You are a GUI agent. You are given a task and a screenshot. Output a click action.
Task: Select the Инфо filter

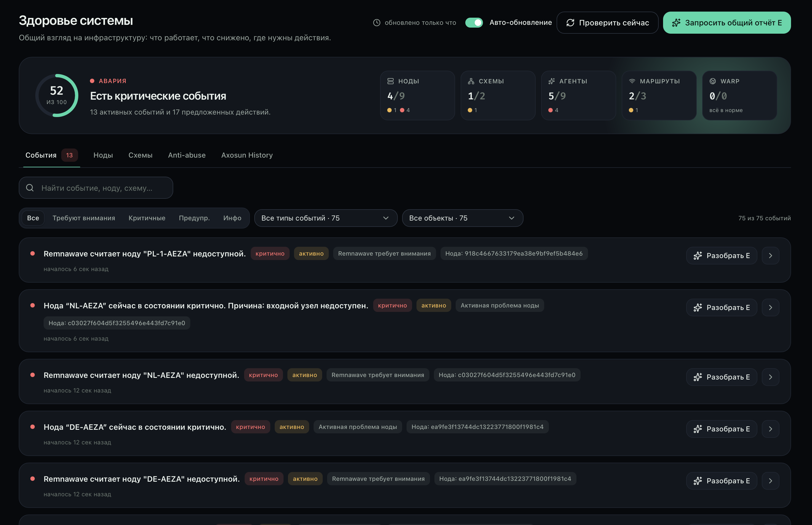(x=232, y=218)
